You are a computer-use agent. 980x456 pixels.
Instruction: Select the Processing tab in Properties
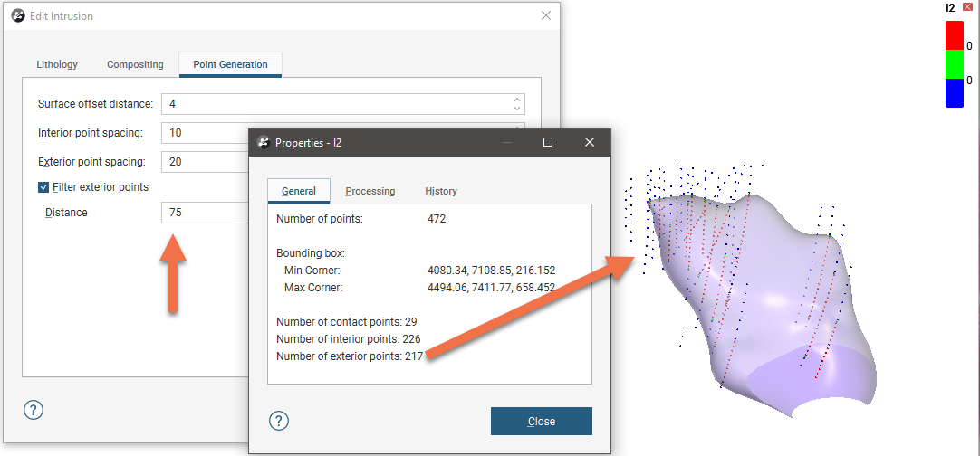[x=370, y=191]
